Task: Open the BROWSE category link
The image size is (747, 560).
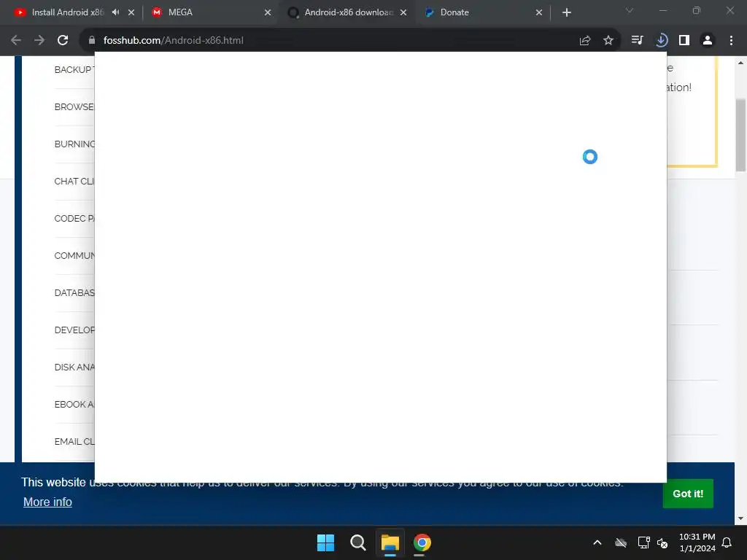Action: click(x=74, y=106)
